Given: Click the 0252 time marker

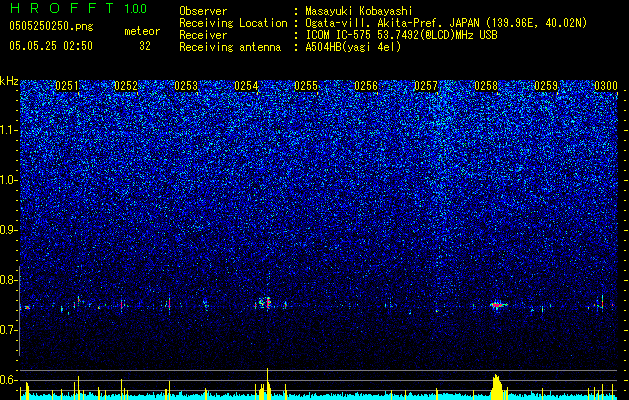Looking at the screenshot, I should point(126,86).
